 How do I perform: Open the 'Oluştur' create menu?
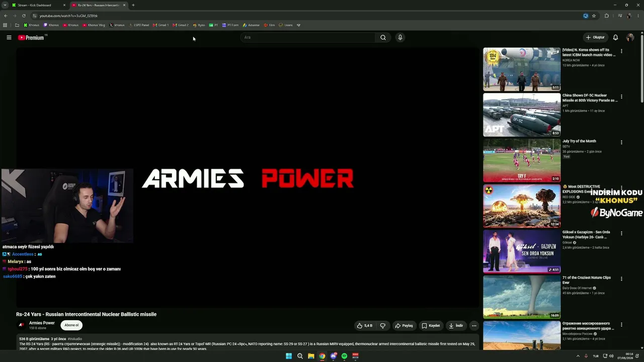pyautogui.click(x=595, y=37)
